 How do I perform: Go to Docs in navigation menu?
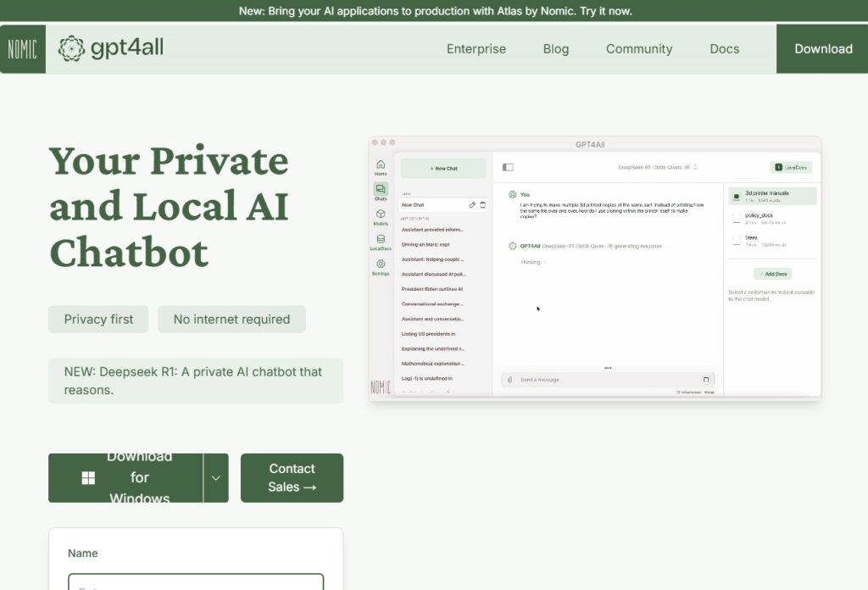724,49
